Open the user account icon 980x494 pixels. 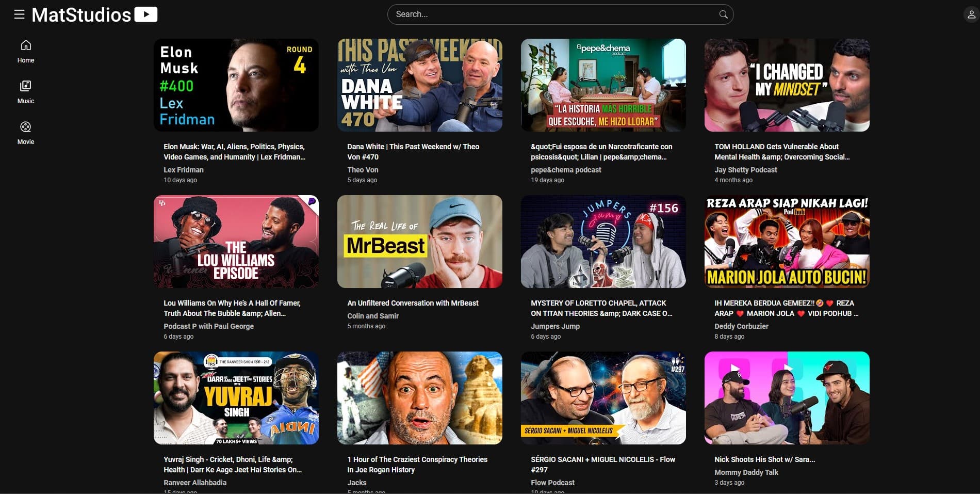971,14
